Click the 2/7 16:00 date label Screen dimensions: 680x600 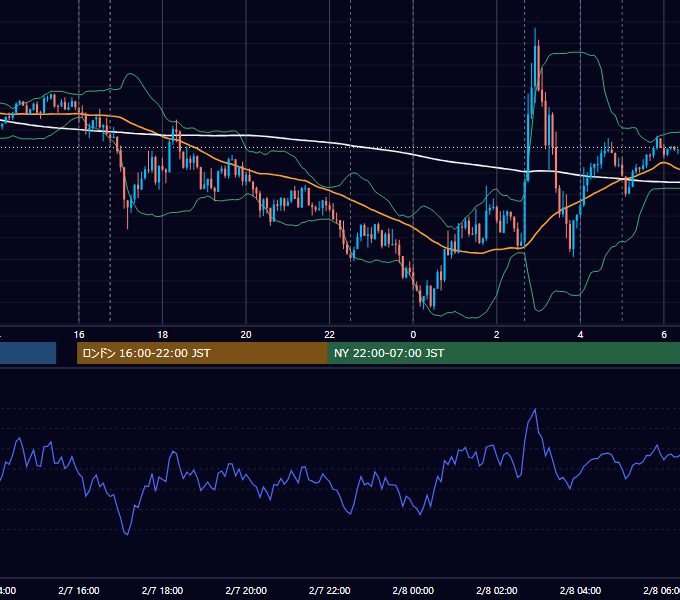(x=79, y=590)
